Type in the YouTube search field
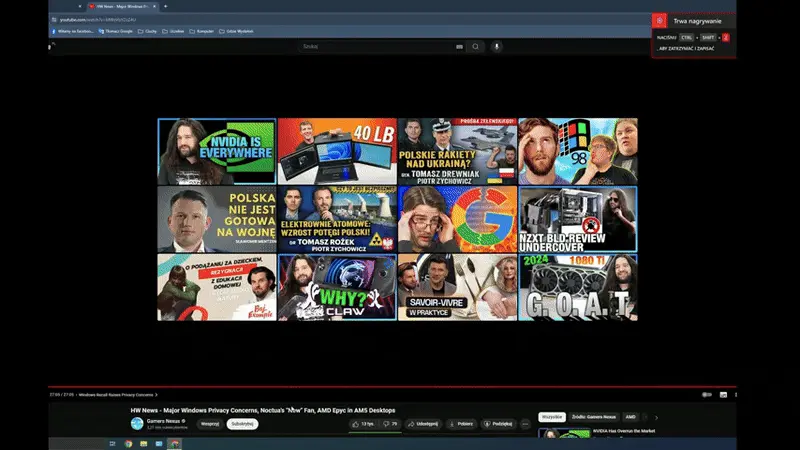Screen dimensions: 800x450 [x=375, y=46]
